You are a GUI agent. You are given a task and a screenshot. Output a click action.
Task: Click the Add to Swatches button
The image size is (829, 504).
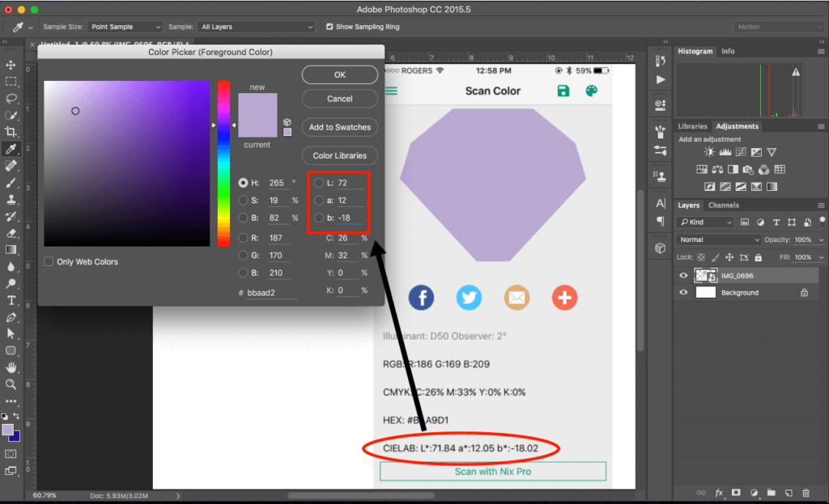click(339, 127)
